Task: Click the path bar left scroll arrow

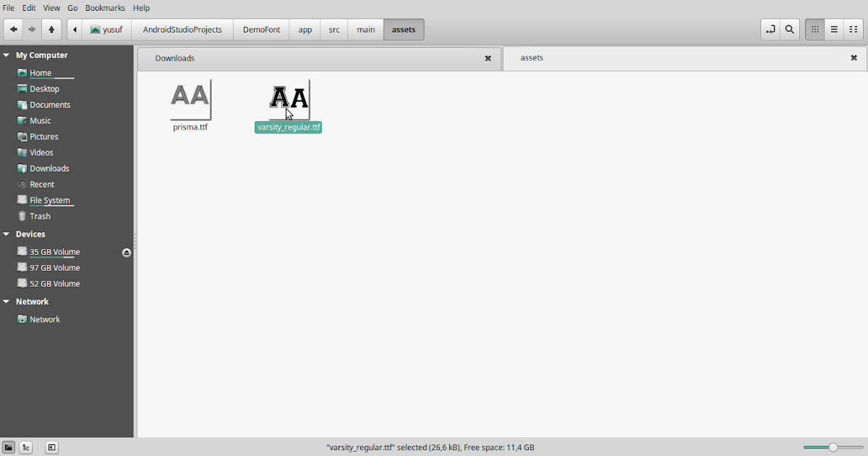Action: [75, 30]
